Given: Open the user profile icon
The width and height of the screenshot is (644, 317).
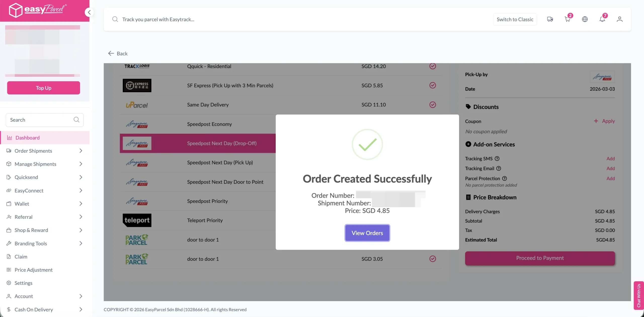Looking at the screenshot, I should (619, 19).
